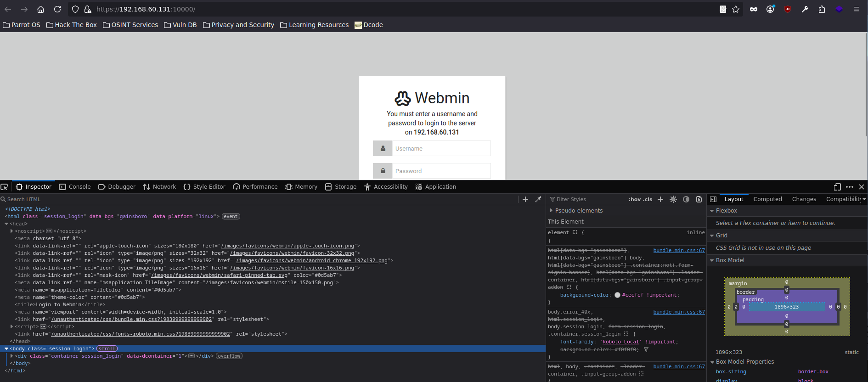
Task: Close the developer tools panel
Action: (862, 187)
